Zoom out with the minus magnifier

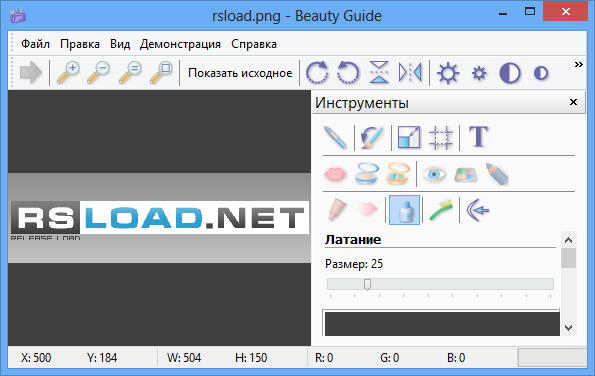99,72
